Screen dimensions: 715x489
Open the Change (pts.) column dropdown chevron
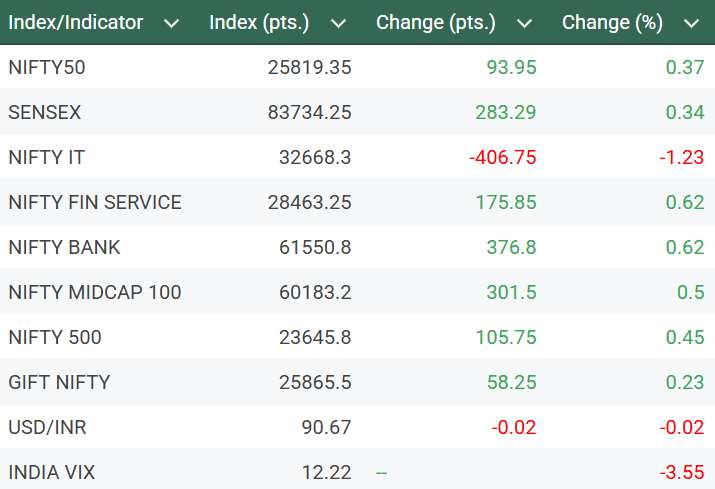[525, 23]
